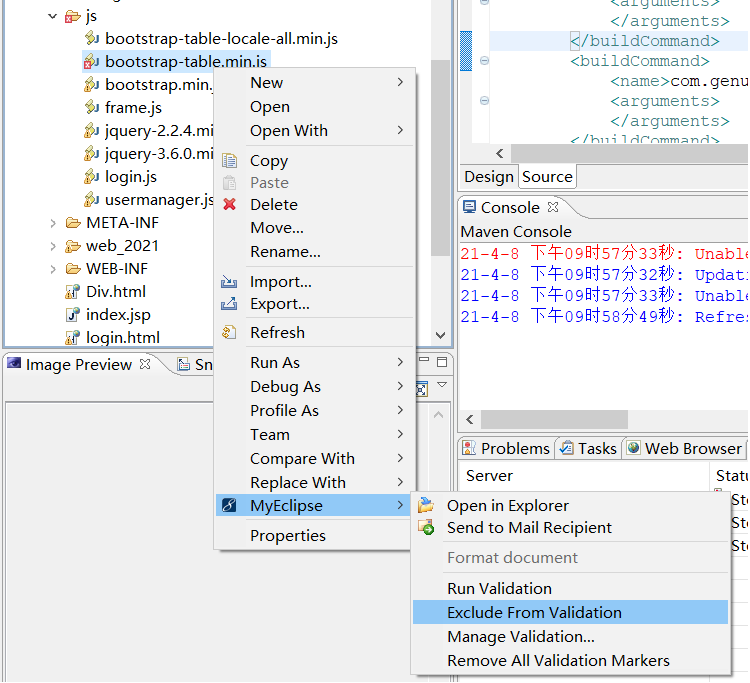Click the Send to Mail Recipient icon
The image size is (750, 683).
click(x=426, y=527)
